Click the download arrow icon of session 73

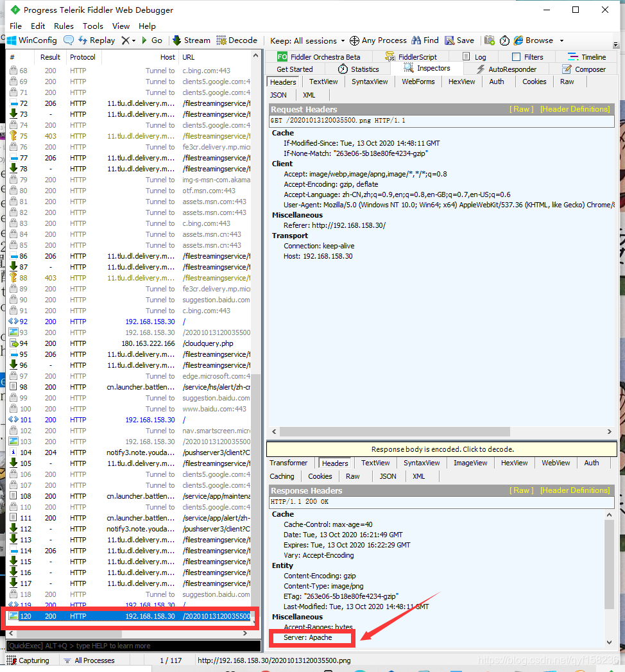[x=13, y=114]
